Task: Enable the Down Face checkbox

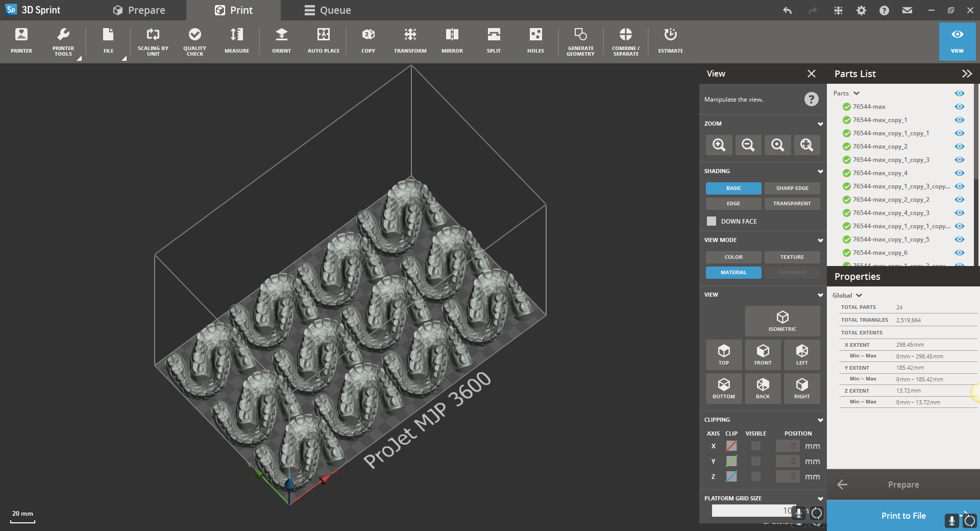Action: [712, 221]
